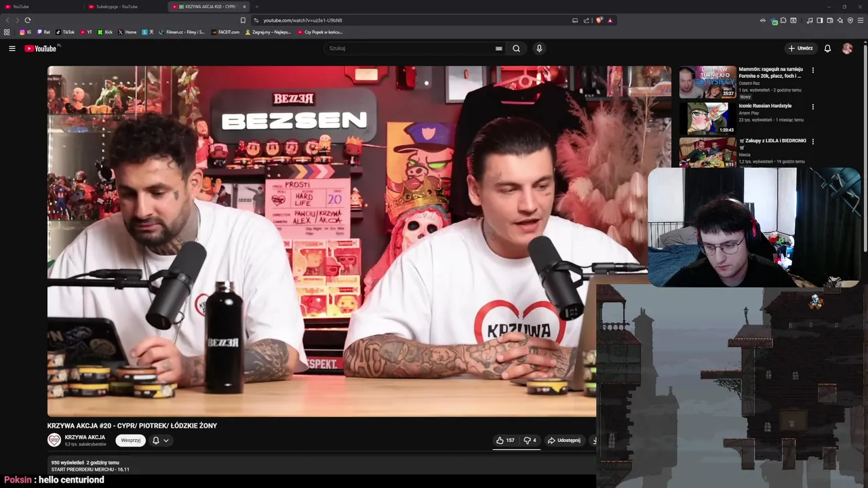Open the Zagraj.my bookmark
The width and height of the screenshot is (868, 488).
[269, 32]
